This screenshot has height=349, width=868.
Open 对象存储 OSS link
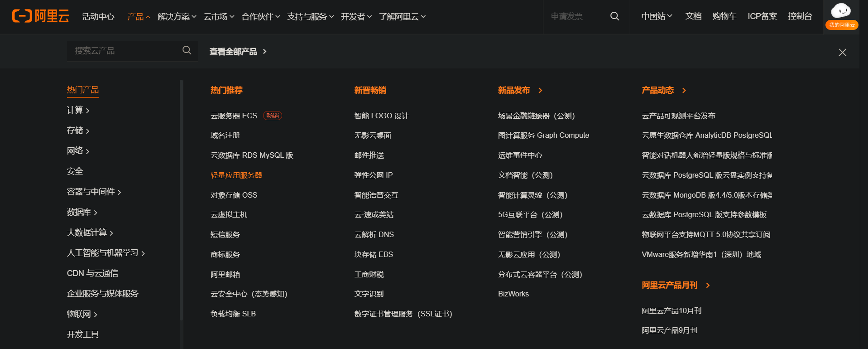click(234, 195)
